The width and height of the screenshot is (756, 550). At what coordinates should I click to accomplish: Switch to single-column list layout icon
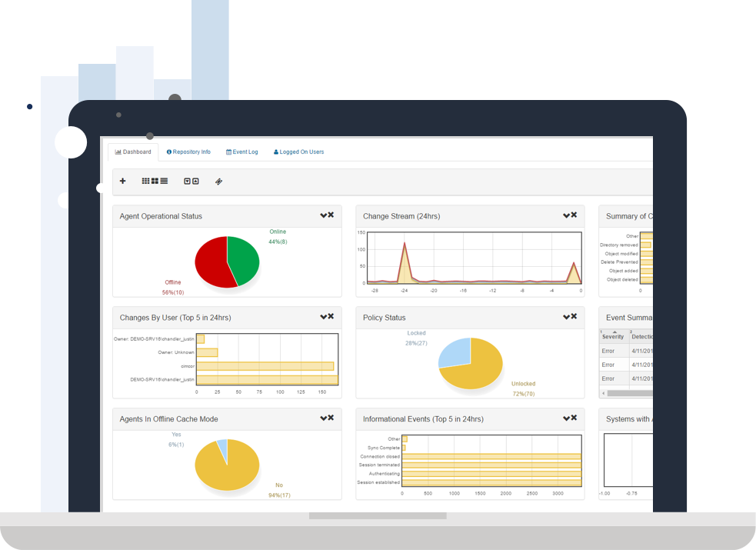164,182
